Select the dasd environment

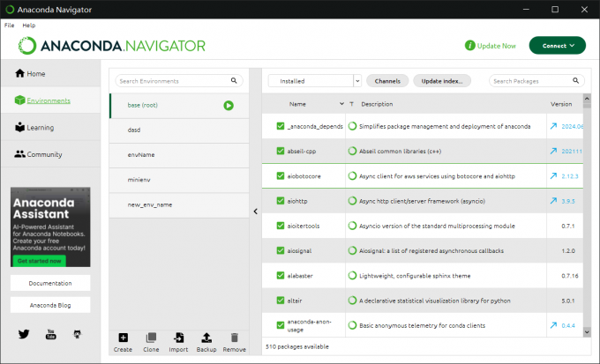179,130
